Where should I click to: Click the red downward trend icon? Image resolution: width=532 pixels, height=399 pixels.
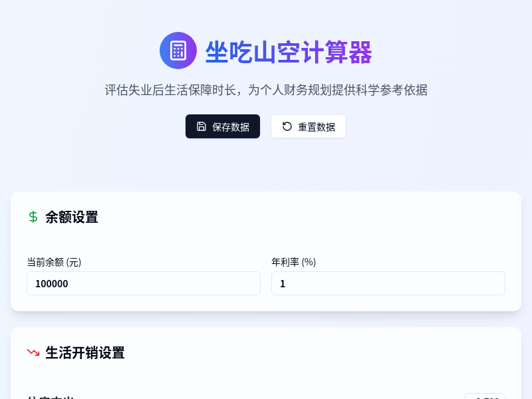[33, 352]
